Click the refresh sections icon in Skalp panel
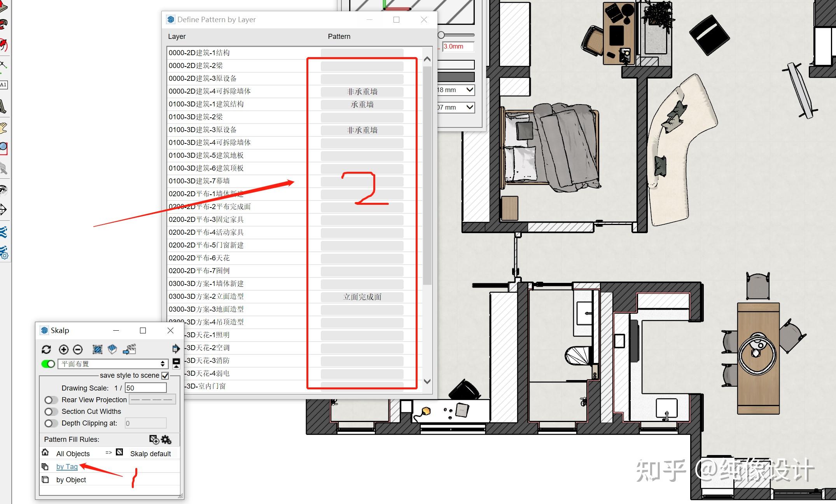Viewport: 836px width, 504px height. 47,350
